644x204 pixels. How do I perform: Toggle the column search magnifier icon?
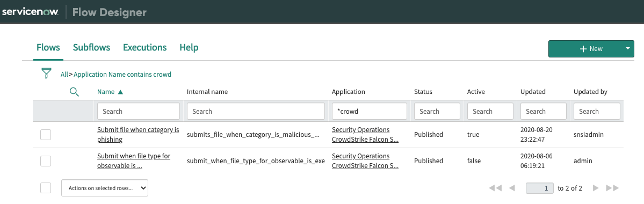pyautogui.click(x=74, y=92)
